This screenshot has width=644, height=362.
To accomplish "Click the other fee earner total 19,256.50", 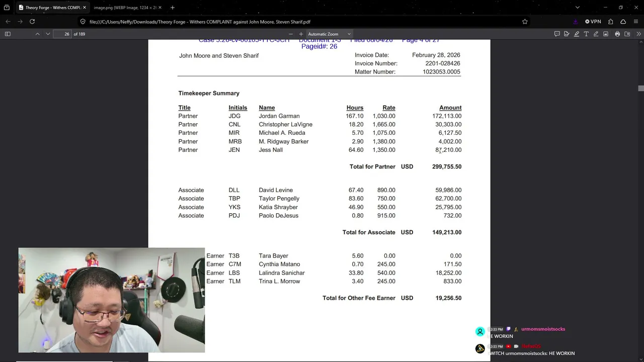I will coord(448,298).
